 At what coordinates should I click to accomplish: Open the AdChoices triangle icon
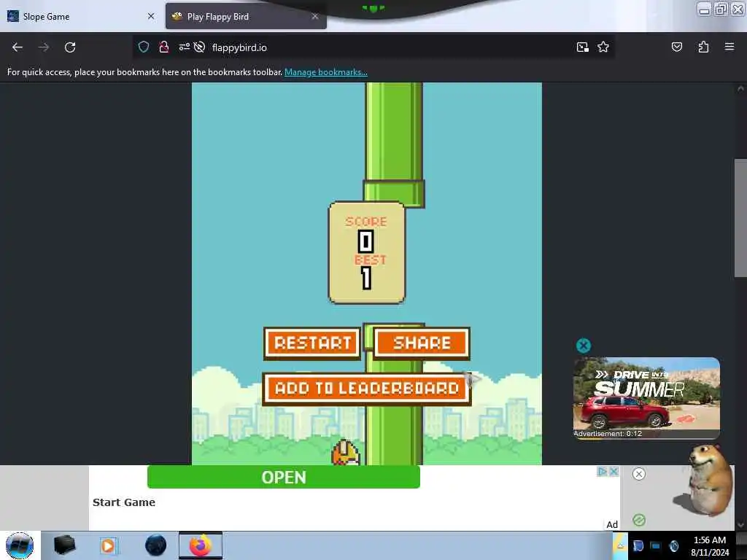[603, 471]
